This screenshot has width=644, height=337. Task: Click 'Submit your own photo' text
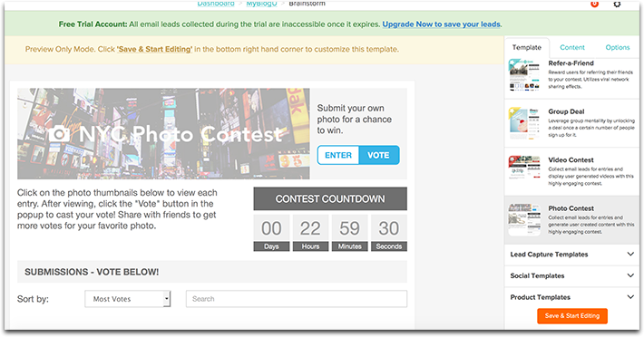coord(355,120)
